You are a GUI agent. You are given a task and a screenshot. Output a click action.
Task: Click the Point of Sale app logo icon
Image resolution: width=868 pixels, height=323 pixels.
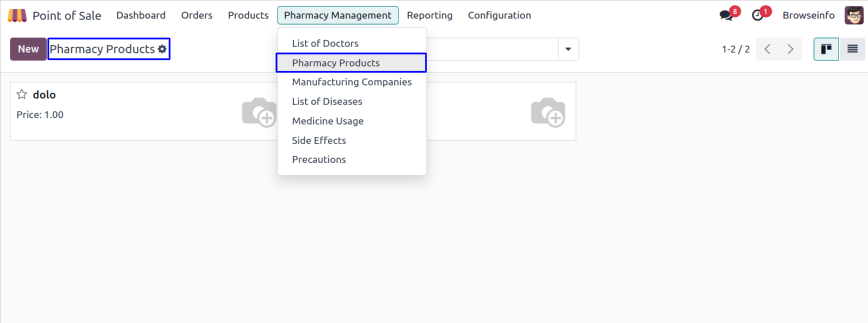17,16
